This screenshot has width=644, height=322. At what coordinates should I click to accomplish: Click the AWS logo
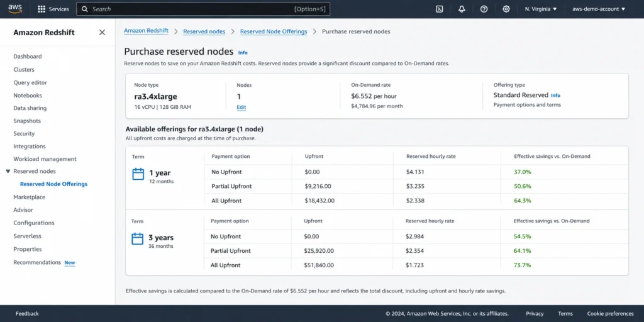15,9
